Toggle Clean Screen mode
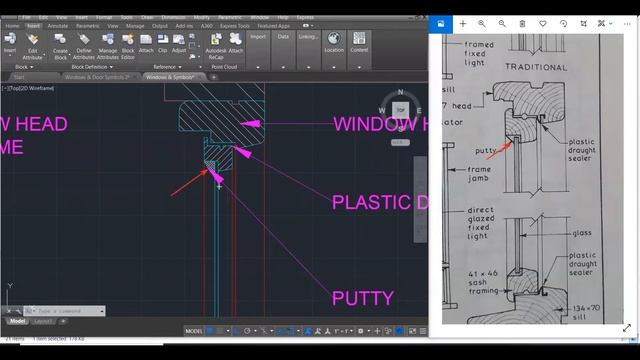 coord(413,331)
